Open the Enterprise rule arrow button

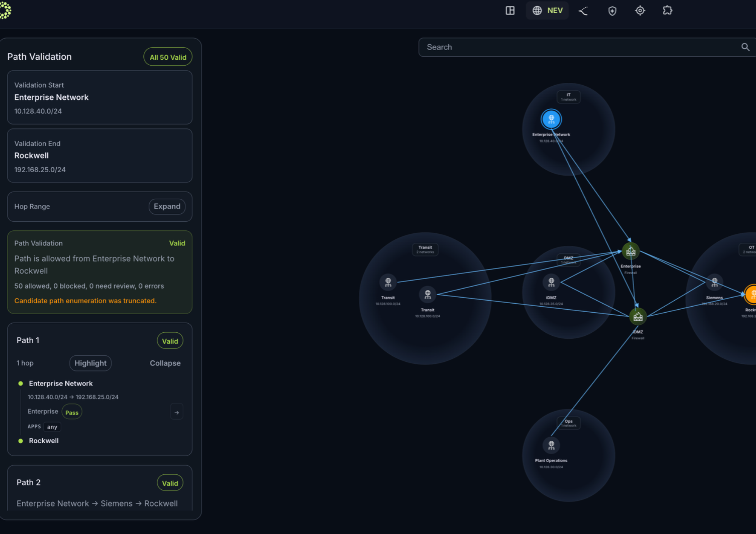pyautogui.click(x=177, y=412)
